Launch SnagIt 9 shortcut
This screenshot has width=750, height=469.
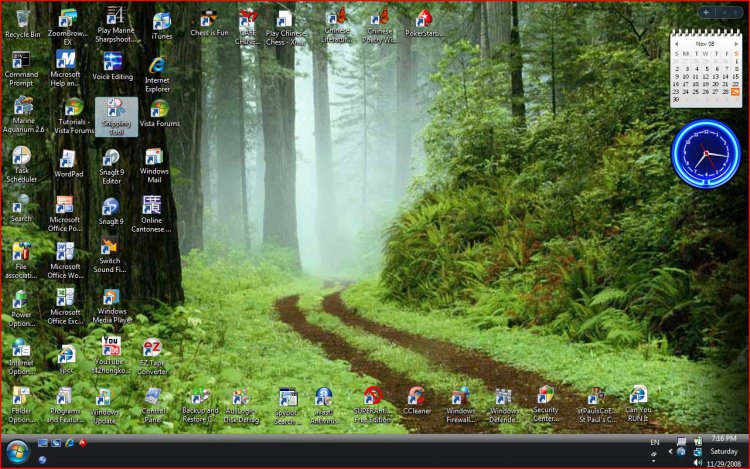coord(110,211)
